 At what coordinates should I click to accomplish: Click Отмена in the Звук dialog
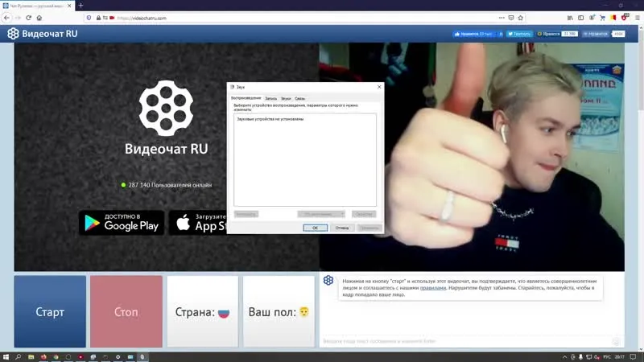coord(341,228)
